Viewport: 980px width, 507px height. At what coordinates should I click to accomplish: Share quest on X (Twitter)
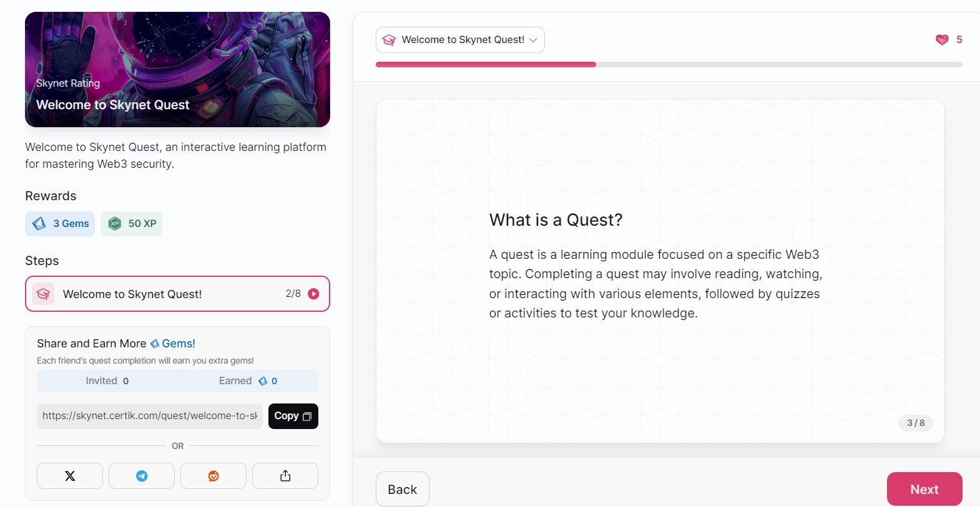point(70,476)
